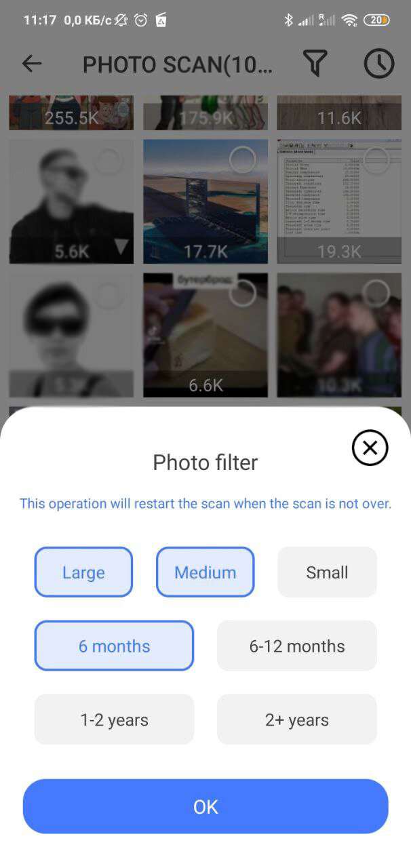Deselect the Large size filter
Viewport: 411px width, 868px height.
point(83,572)
